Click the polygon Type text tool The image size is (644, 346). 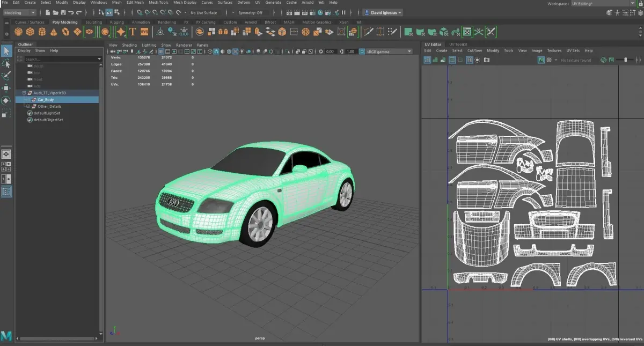click(133, 32)
